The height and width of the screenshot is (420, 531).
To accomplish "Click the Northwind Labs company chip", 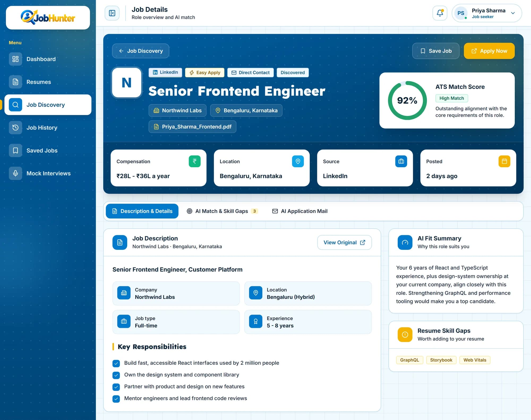I will (x=177, y=110).
